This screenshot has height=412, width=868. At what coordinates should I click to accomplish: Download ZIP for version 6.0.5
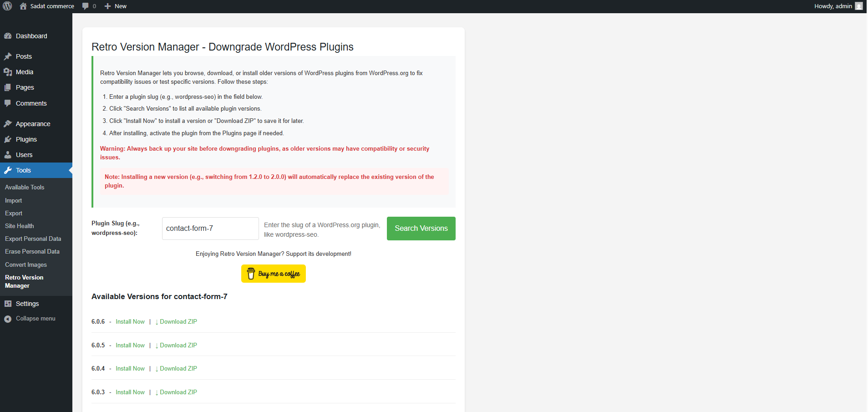(176, 345)
